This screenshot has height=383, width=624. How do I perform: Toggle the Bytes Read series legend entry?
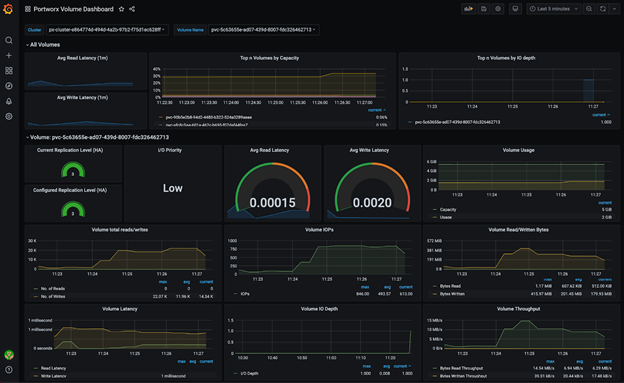tap(450, 286)
